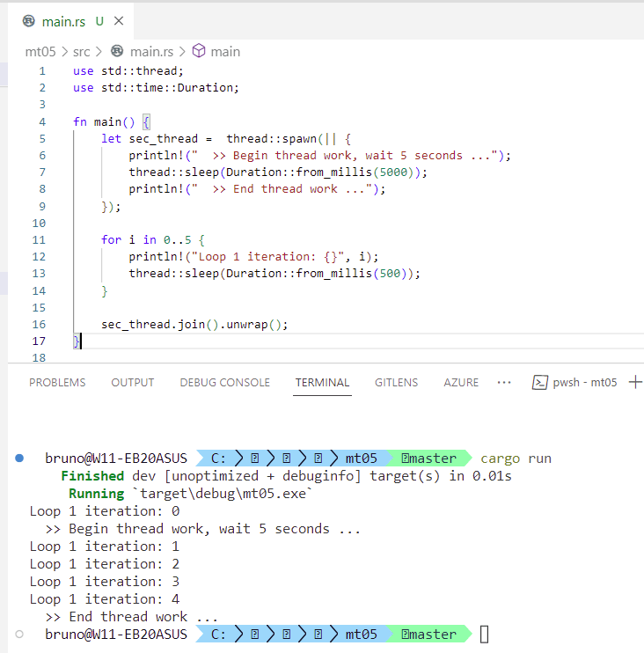Click the hollow circle prompt decoration

click(19, 634)
